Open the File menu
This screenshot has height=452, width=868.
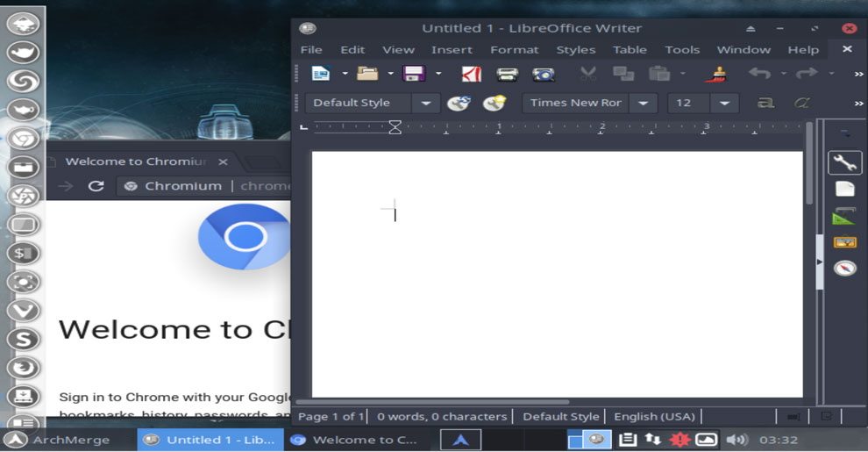pos(311,50)
